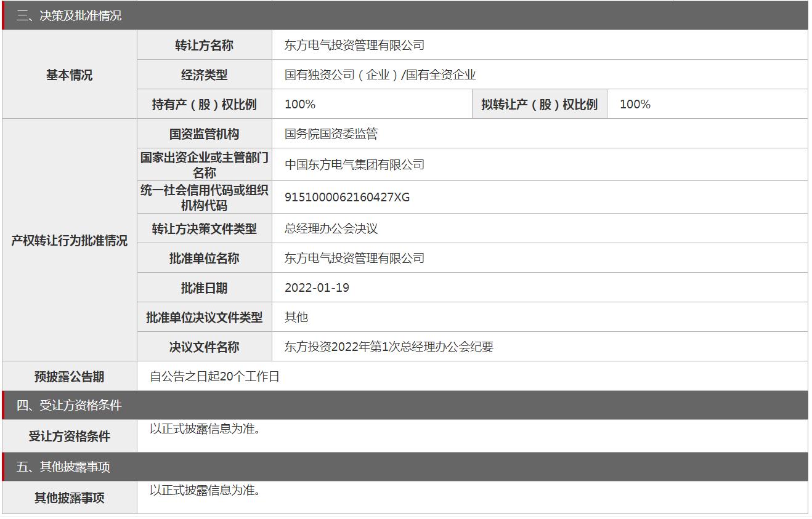Click the 基本情况 row group label
Screen dimensions: 812x519
[x=69, y=74]
